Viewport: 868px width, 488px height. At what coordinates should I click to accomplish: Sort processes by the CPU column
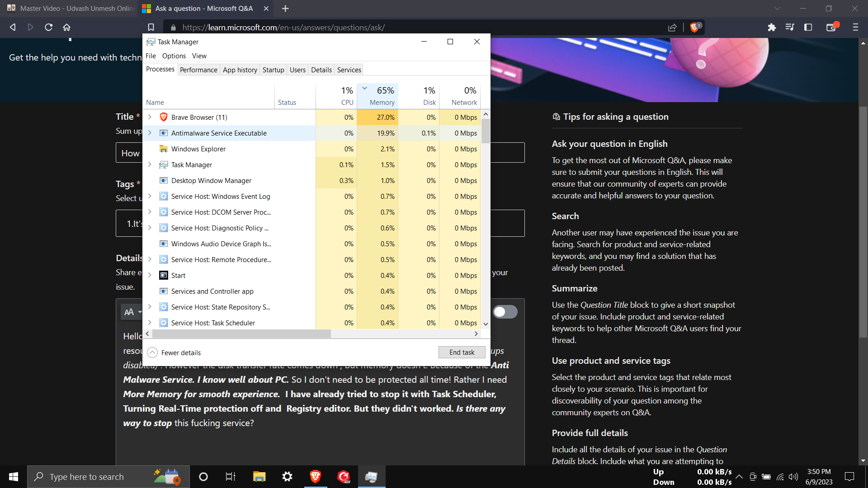[336, 96]
